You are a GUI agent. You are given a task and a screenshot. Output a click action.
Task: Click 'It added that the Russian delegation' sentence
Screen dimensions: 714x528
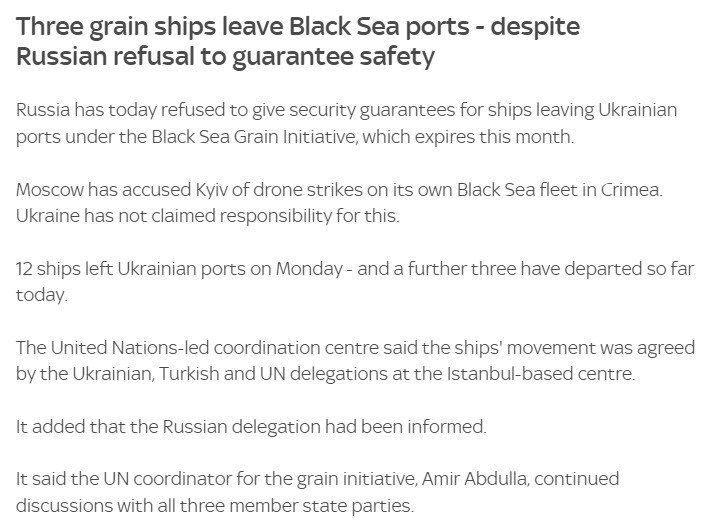[251, 427]
